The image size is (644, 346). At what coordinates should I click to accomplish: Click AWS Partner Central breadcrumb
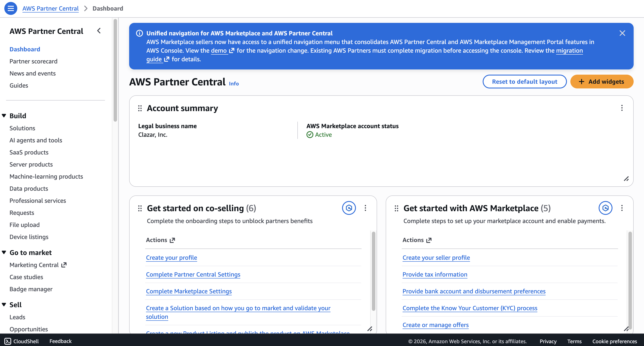point(51,8)
